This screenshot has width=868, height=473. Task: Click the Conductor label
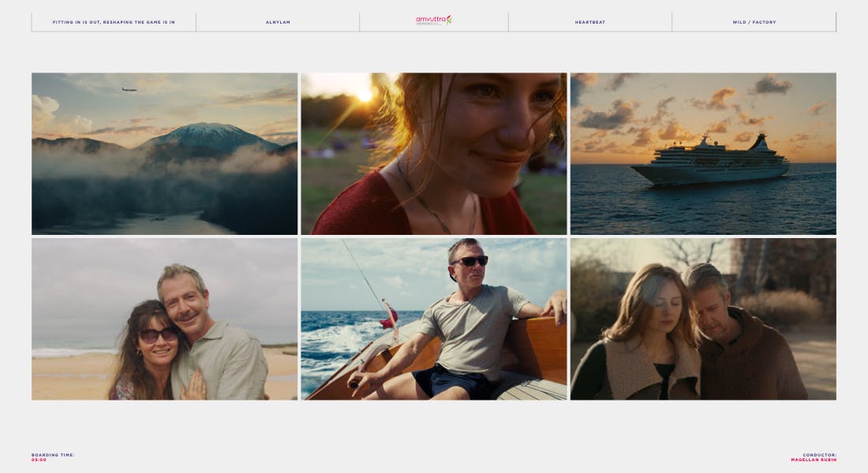click(x=819, y=455)
